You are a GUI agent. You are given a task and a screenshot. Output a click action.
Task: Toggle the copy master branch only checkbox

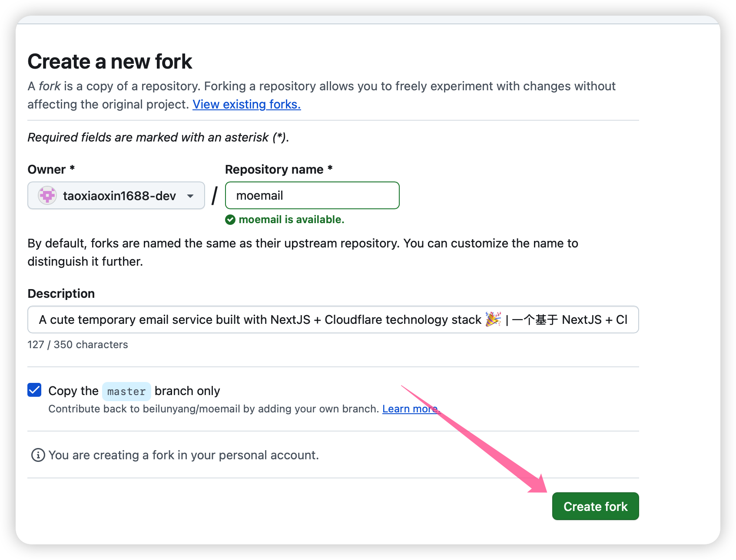pos(35,390)
